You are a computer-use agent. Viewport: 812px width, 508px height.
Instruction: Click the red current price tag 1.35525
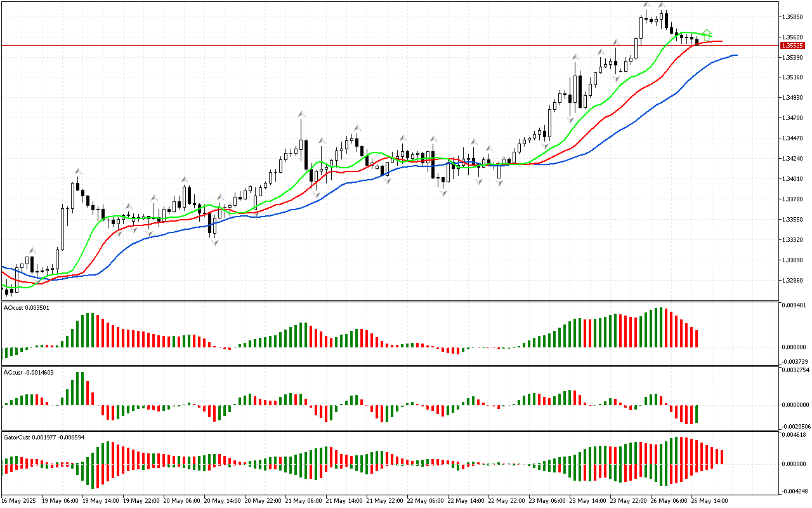(792, 46)
